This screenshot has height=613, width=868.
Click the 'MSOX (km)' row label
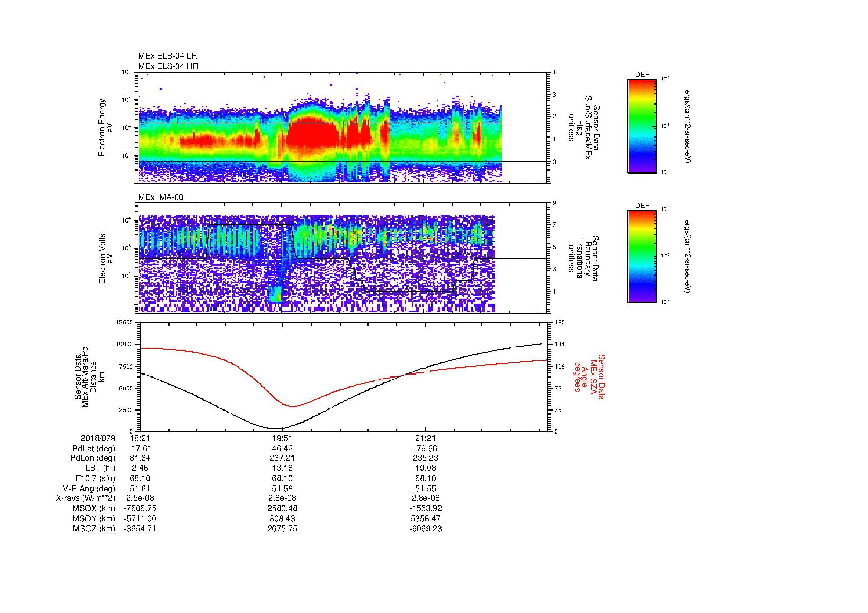pyautogui.click(x=94, y=508)
